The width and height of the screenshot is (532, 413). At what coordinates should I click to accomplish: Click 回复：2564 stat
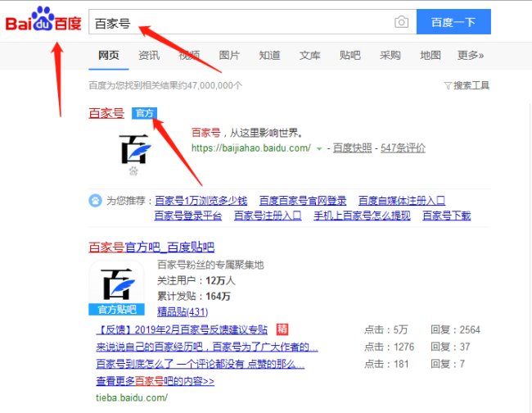(455, 329)
